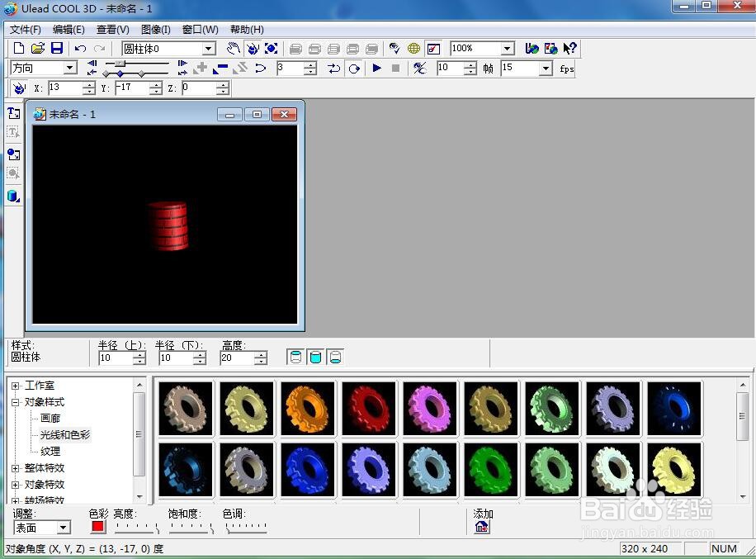The height and width of the screenshot is (559, 756).
Task: Click the reverse curved arrow icon
Action: (x=260, y=69)
